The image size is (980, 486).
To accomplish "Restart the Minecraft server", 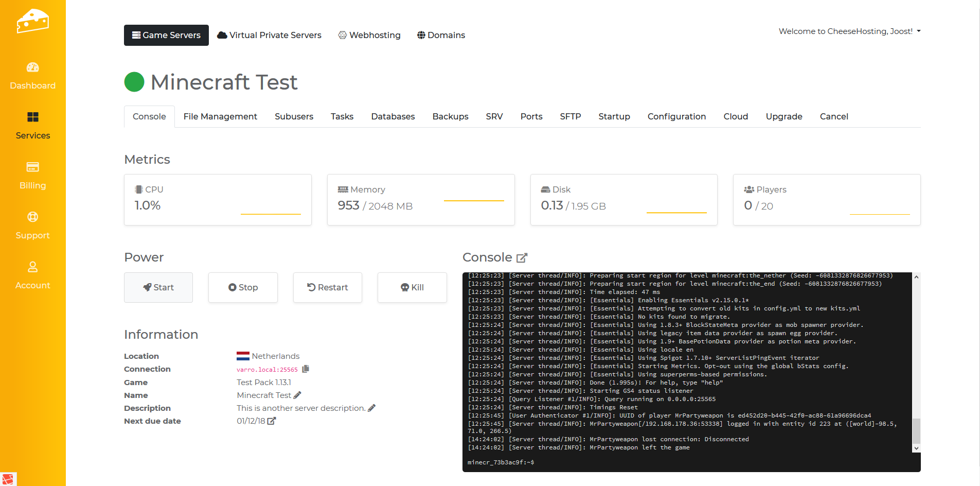I will 327,287.
